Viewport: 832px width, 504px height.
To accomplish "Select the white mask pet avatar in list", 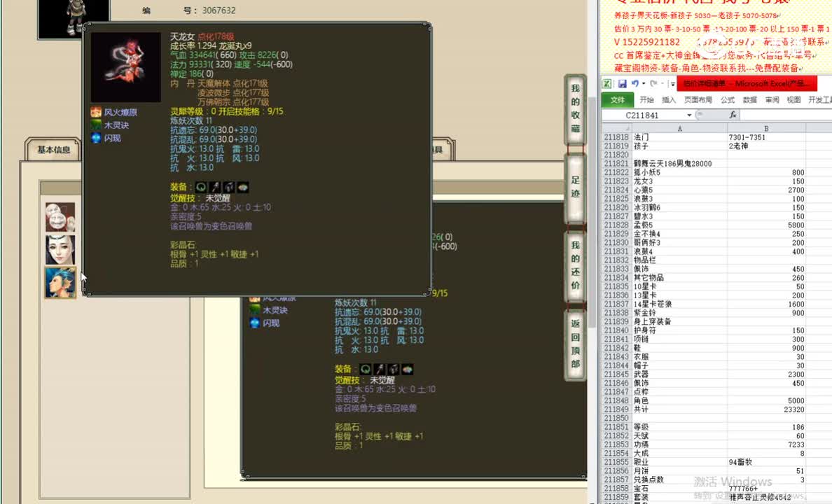I will tap(60, 217).
